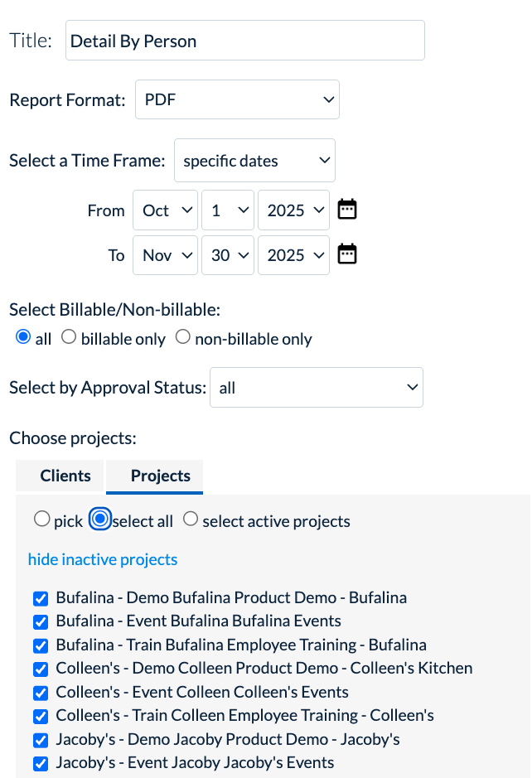The width and height of the screenshot is (532, 778).
Task: Click the hide inactive projects link
Action: [102, 559]
